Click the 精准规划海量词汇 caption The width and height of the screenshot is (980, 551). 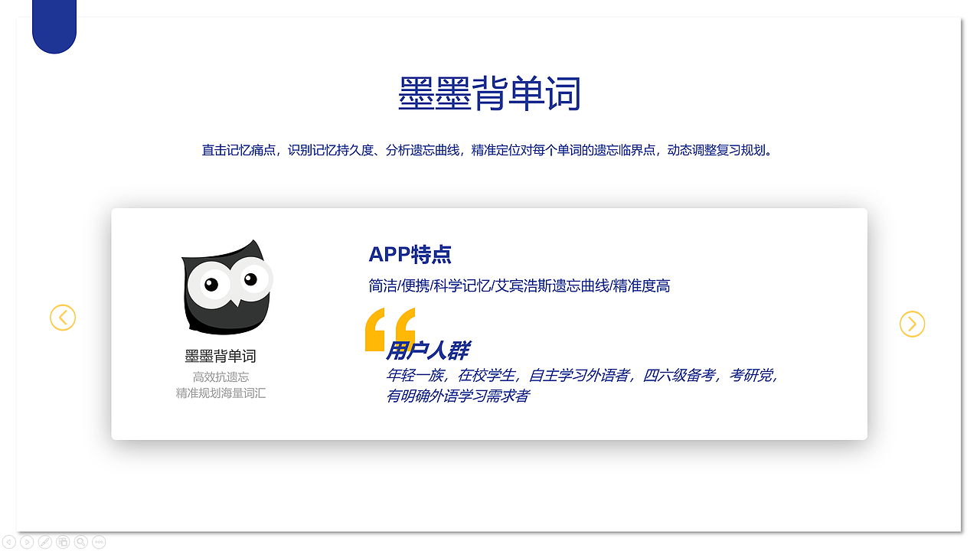(221, 393)
